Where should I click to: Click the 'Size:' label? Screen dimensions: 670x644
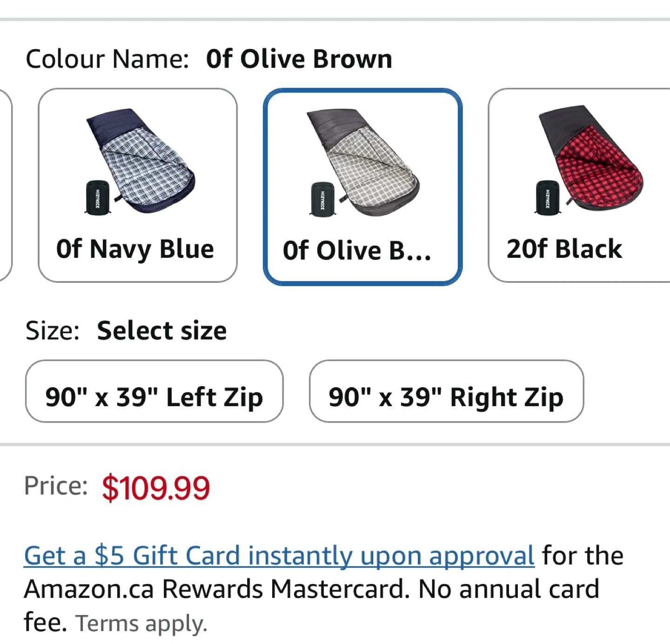click(x=52, y=330)
